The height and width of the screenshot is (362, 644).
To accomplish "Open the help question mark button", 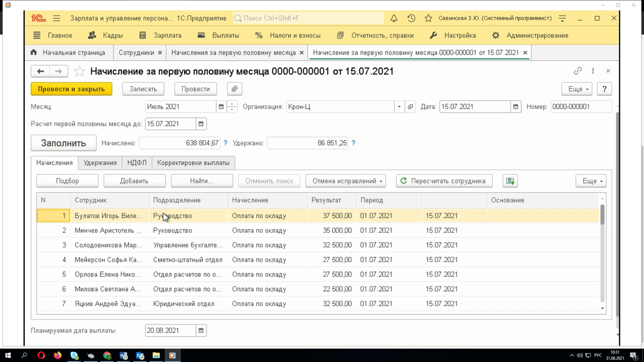I will 605,89.
